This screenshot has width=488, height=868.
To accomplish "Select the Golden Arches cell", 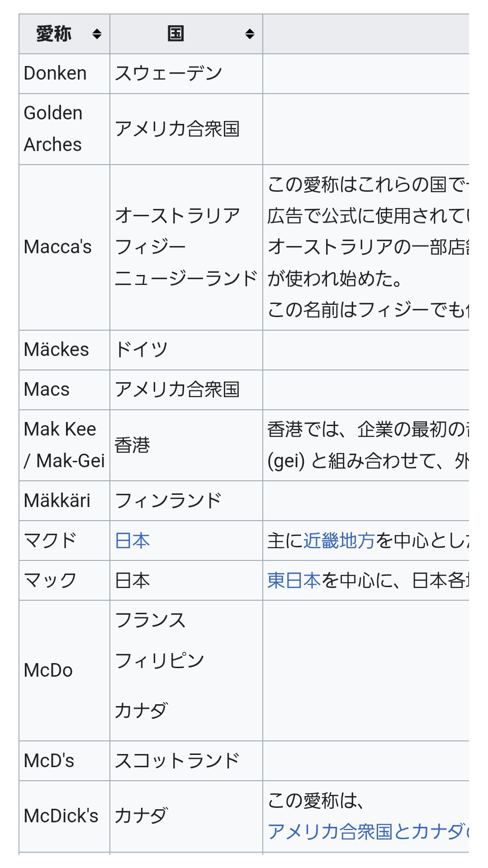I will [53, 129].
